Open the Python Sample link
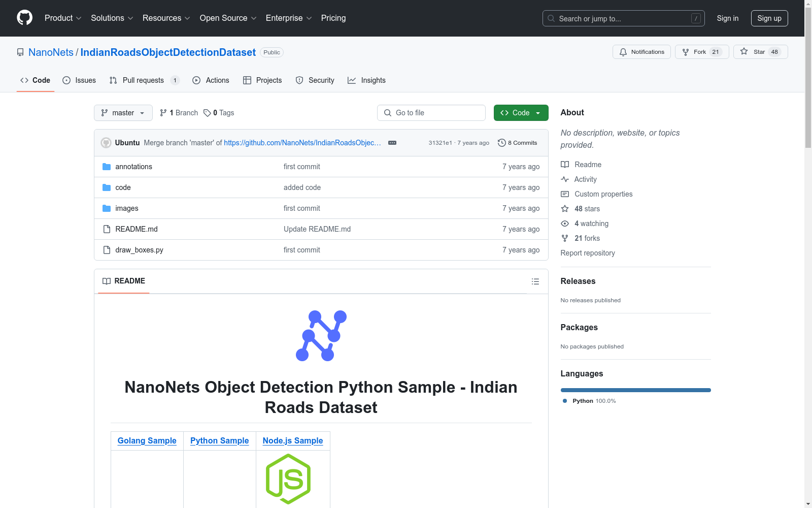 click(x=220, y=441)
